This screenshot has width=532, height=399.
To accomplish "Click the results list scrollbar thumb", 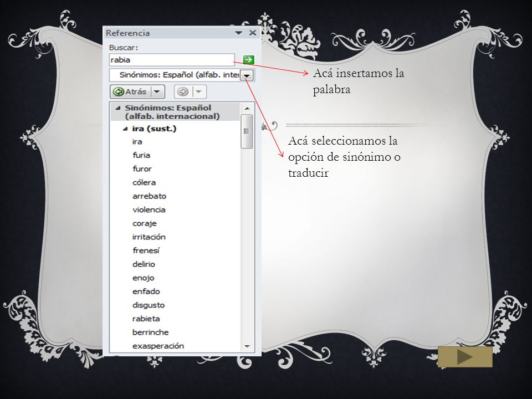I will click(247, 131).
